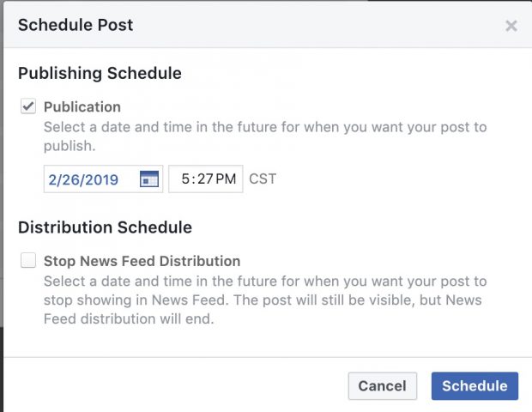Click the 2/26/2019 date field
The width and height of the screenshot is (532, 412).
coord(103,179)
